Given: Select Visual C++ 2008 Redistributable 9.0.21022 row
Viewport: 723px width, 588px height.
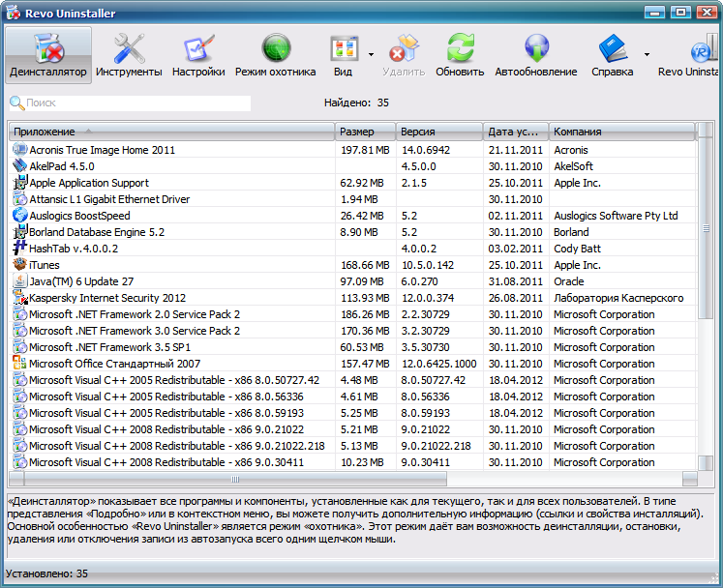Looking at the screenshot, I should 352,429.
